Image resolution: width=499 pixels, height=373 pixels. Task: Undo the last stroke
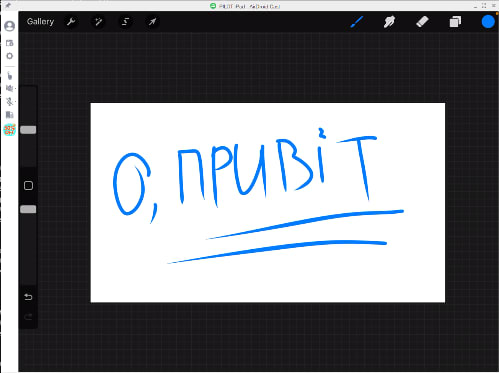coord(28,297)
